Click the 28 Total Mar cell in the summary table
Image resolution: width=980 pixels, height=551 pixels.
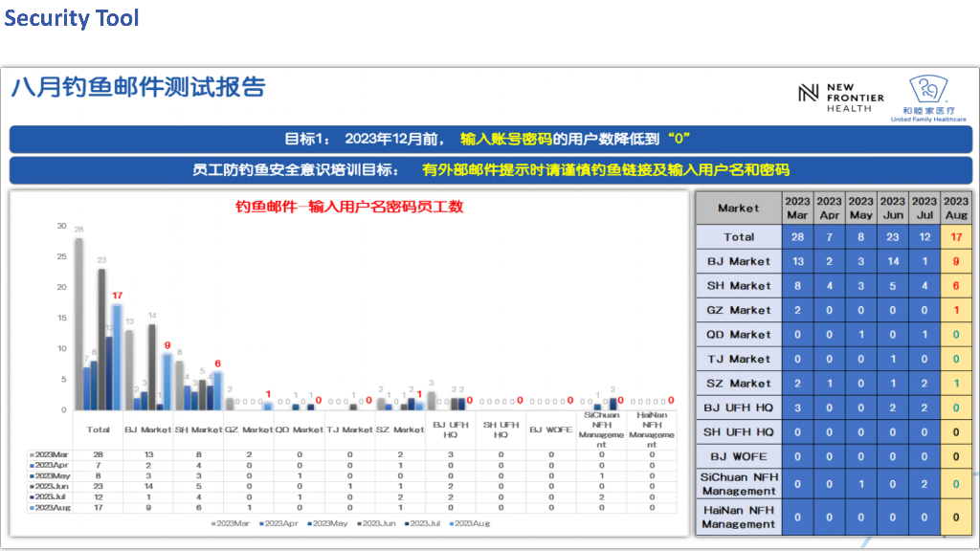pos(797,237)
